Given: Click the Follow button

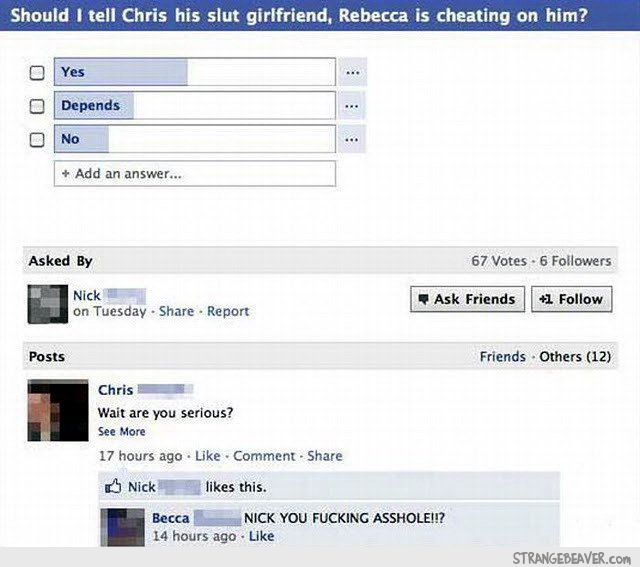Looking at the screenshot, I should click(571, 299).
